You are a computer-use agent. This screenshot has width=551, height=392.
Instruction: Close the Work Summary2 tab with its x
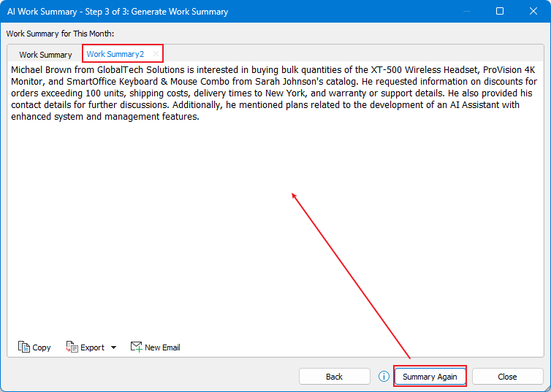(x=154, y=54)
